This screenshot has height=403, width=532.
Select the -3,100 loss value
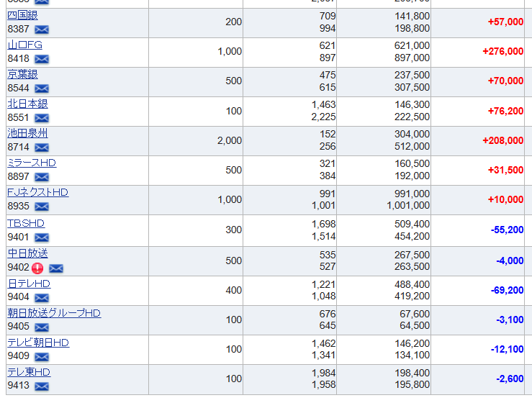(510, 320)
